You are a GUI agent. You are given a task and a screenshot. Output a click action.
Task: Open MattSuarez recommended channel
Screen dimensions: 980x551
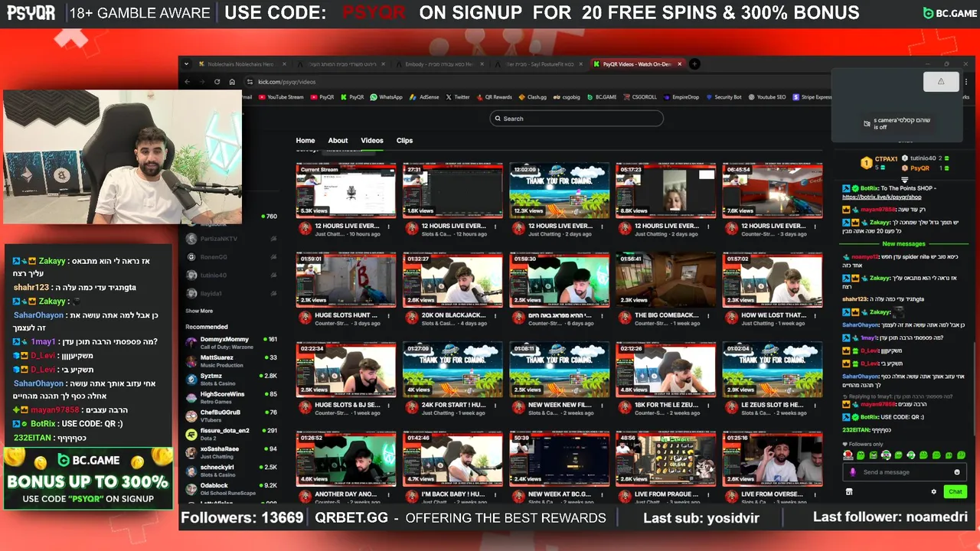pyautogui.click(x=231, y=360)
